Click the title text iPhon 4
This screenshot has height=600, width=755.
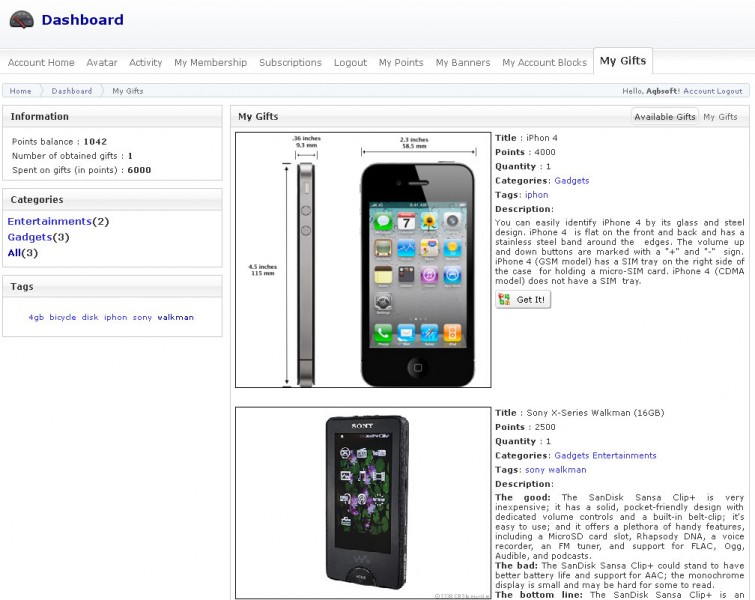click(x=542, y=138)
